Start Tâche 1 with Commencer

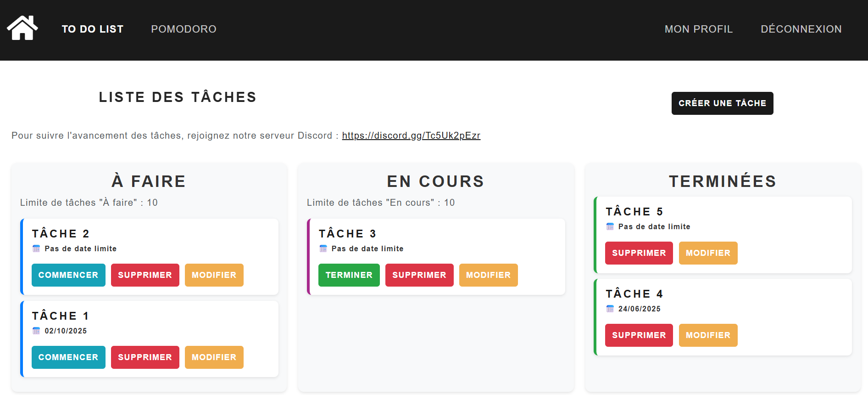point(68,357)
